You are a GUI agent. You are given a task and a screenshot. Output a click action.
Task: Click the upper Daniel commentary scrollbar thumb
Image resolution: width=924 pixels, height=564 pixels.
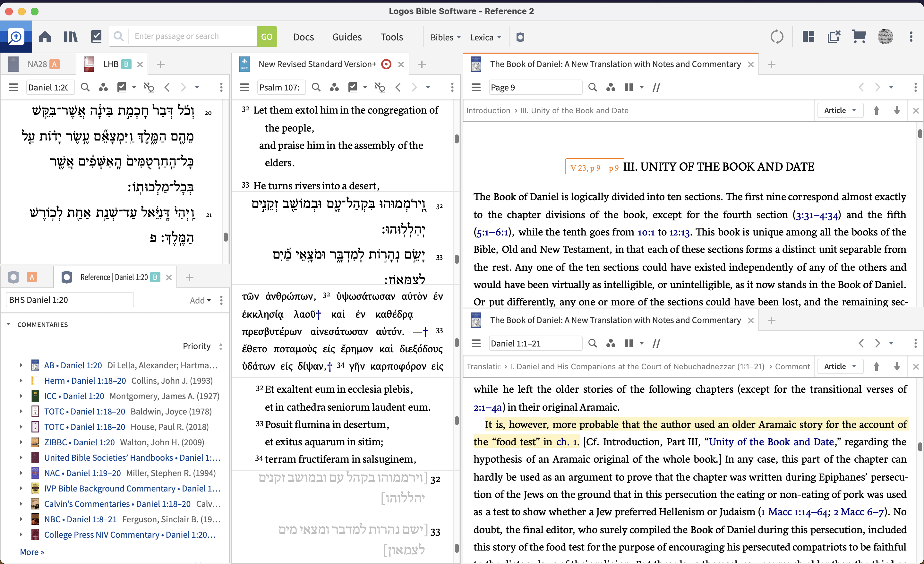pos(920,133)
